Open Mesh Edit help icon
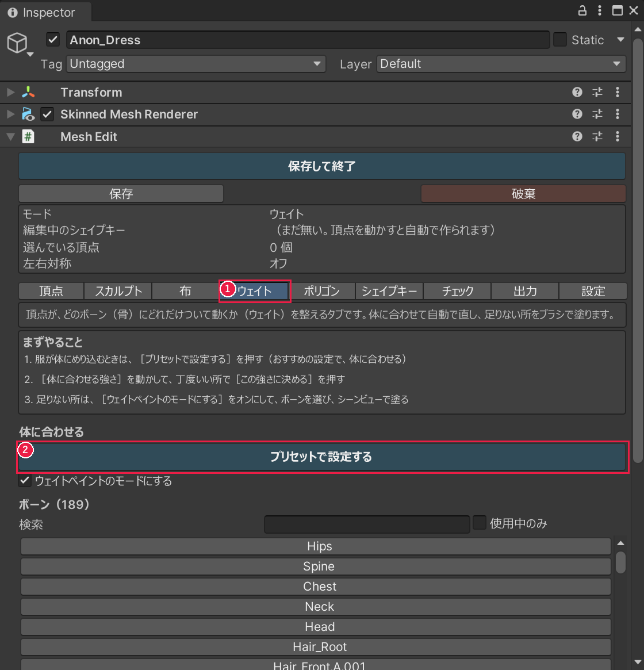644x670 pixels. [x=577, y=136]
